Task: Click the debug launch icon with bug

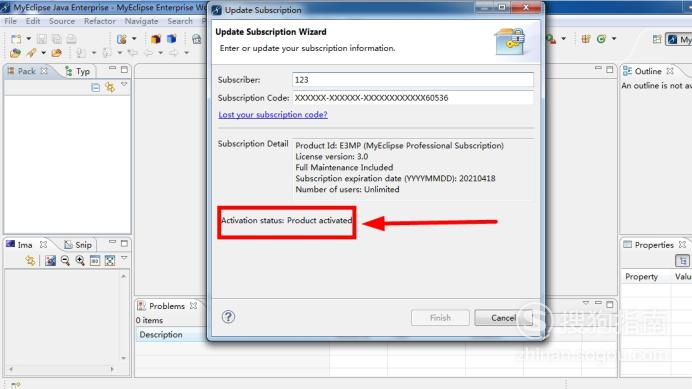Action: (121, 39)
